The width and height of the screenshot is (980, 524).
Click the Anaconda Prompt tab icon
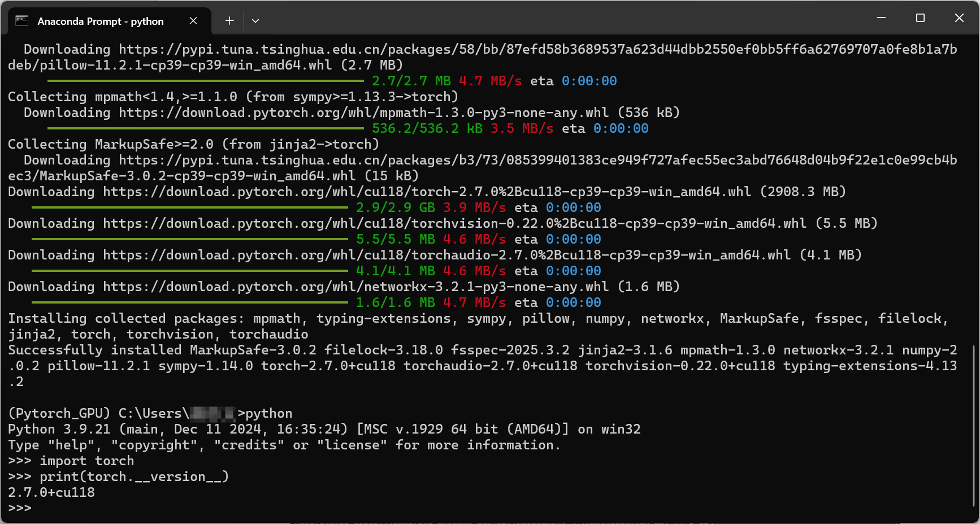(20, 20)
